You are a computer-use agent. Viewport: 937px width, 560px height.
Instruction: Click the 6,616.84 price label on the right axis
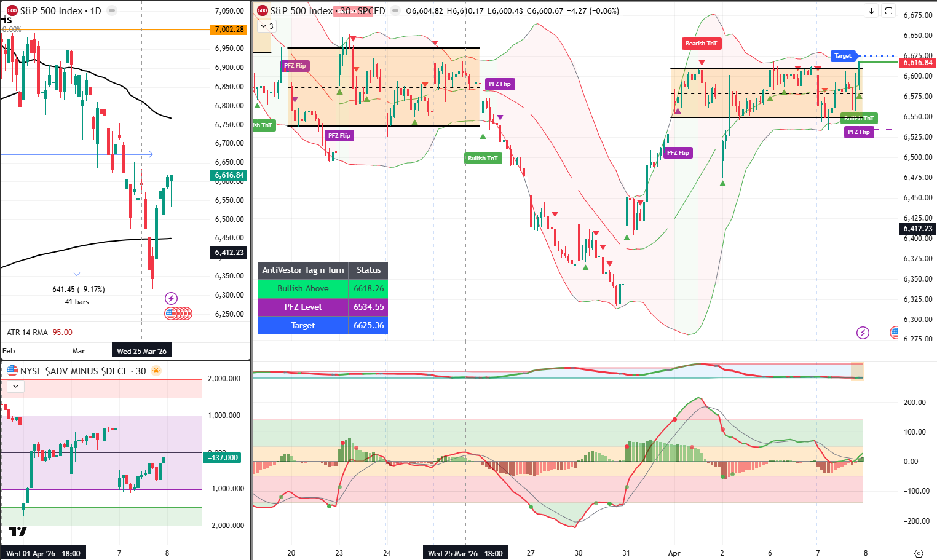[x=917, y=63]
